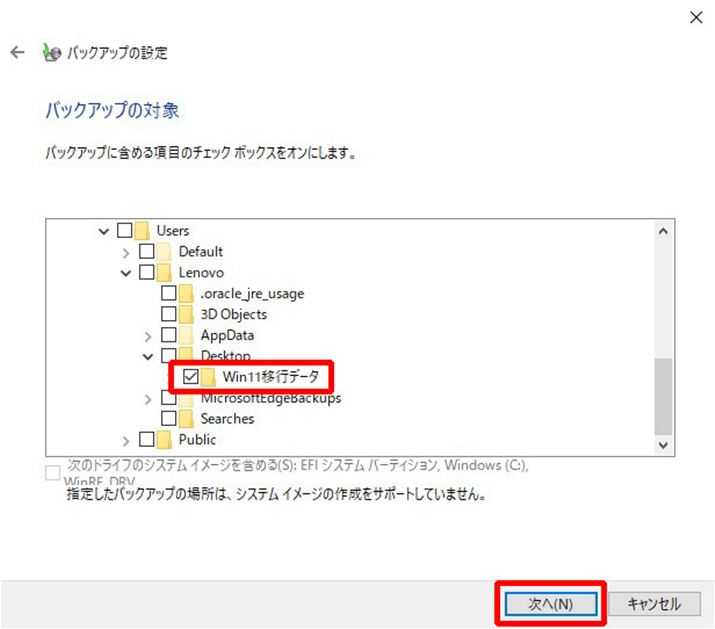
Task: Click the scroll down arrow of tree
Action: 663,445
